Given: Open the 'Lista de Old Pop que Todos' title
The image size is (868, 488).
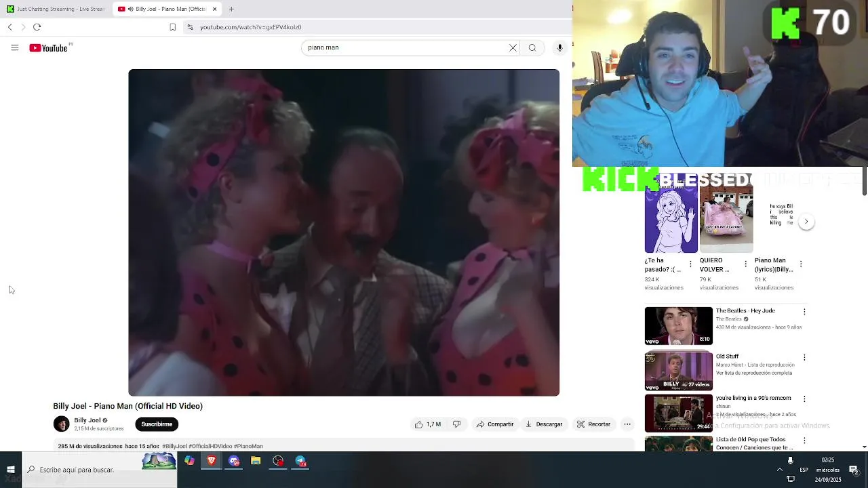Looking at the screenshot, I should point(754,443).
